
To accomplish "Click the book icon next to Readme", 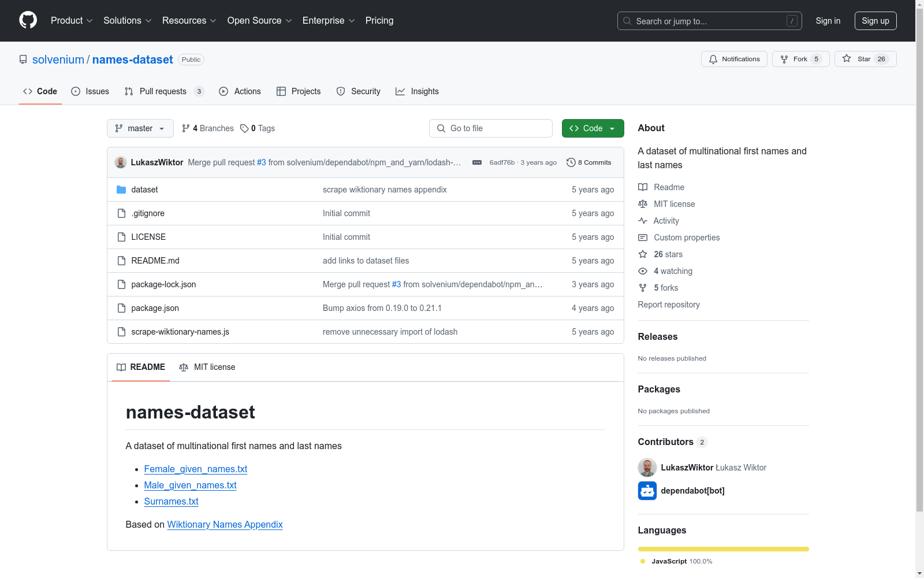I will coord(643,187).
